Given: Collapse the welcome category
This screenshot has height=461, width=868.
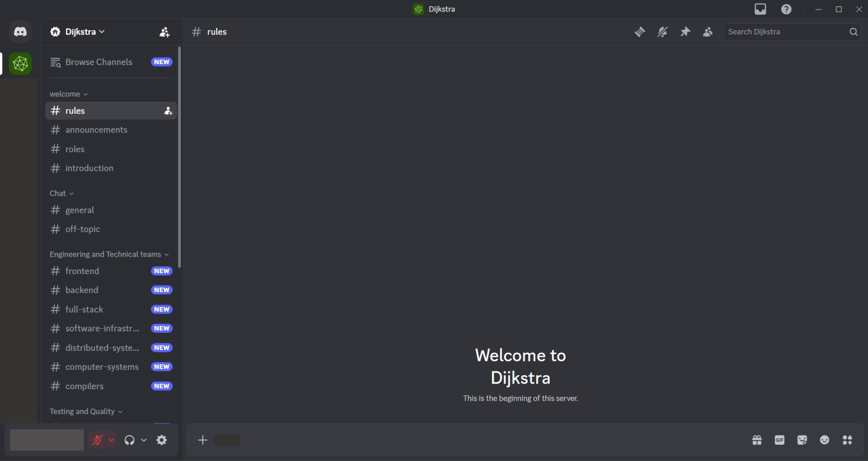Looking at the screenshot, I should coord(68,94).
